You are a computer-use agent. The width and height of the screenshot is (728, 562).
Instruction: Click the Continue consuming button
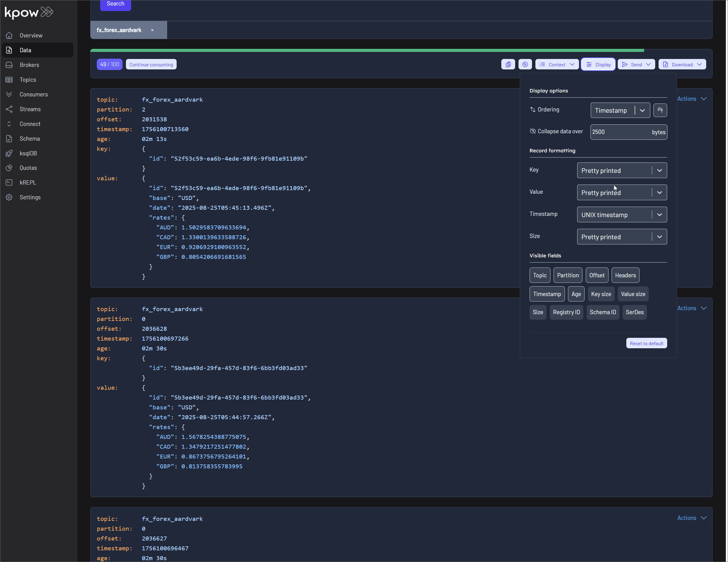(151, 64)
